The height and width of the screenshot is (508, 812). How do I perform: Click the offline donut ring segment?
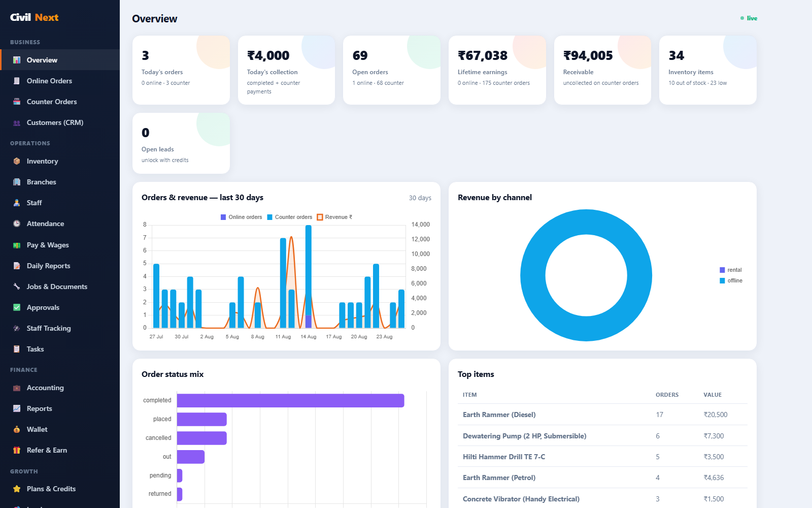(x=533, y=275)
